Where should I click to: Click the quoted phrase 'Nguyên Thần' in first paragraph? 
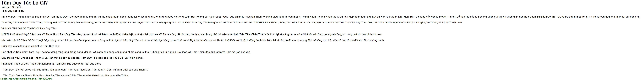click(253, 17)
